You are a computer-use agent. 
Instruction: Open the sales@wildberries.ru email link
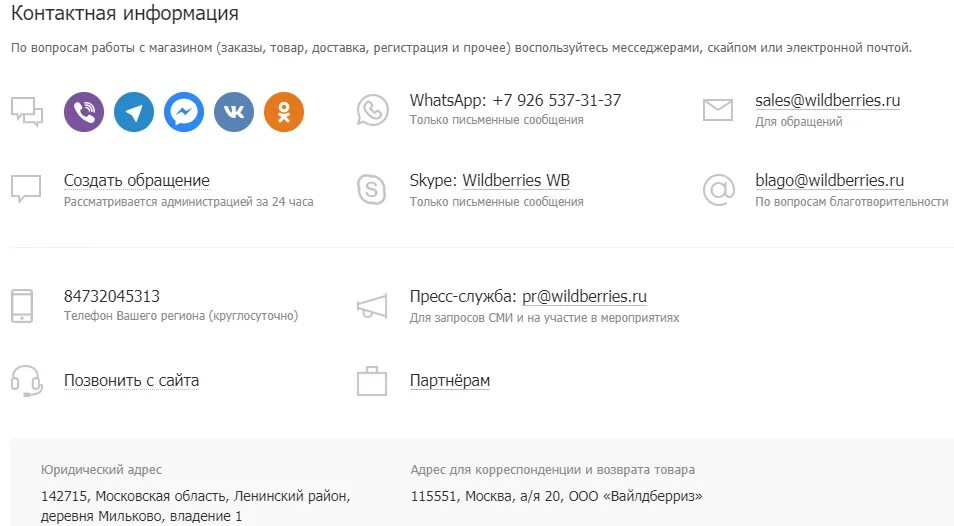[x=827, y=100]
